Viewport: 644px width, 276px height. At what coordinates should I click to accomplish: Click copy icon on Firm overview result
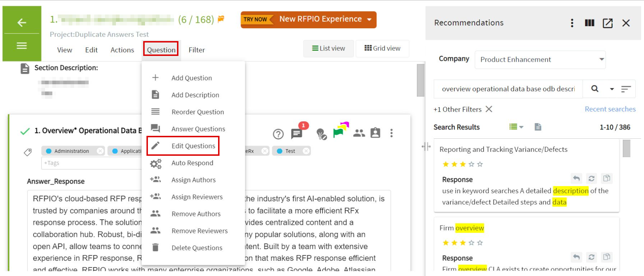coord(607,257)
